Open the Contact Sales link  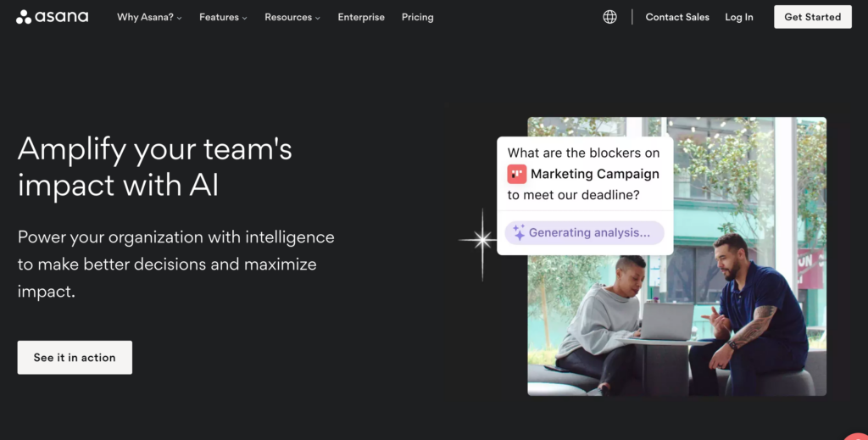(677, 17)
